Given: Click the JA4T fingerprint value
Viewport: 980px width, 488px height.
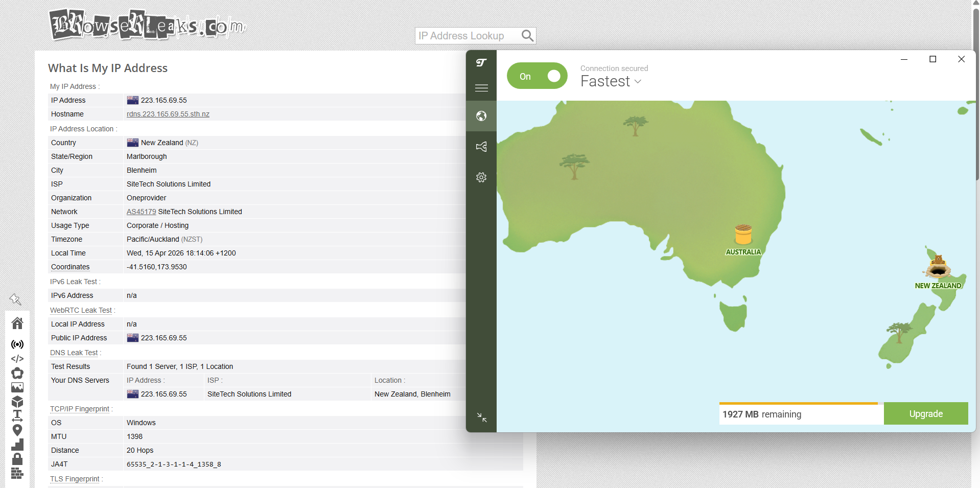Looking at the screenshot, I should (174, 464).
